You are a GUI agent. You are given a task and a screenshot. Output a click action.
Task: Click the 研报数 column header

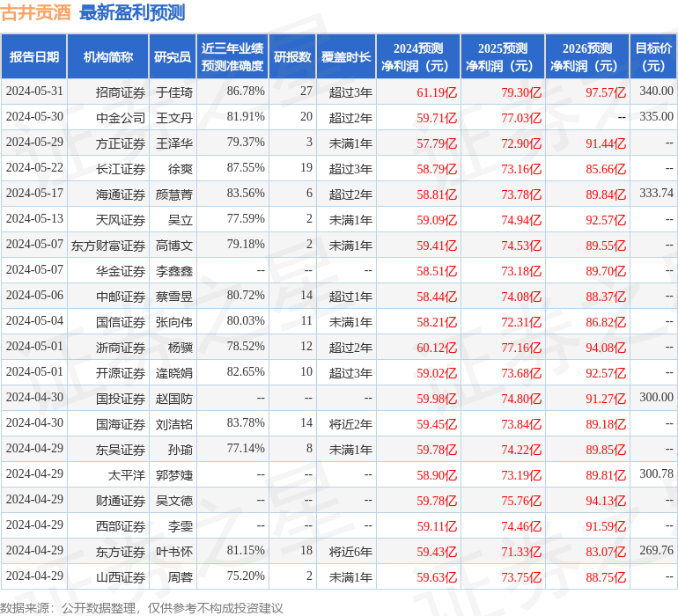(x=292, y=56)
